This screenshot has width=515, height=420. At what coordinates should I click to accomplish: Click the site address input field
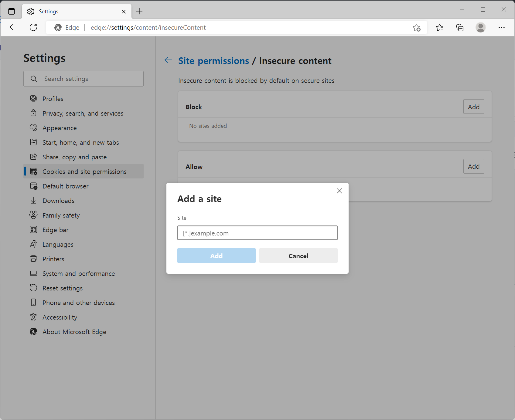(257, 233)
